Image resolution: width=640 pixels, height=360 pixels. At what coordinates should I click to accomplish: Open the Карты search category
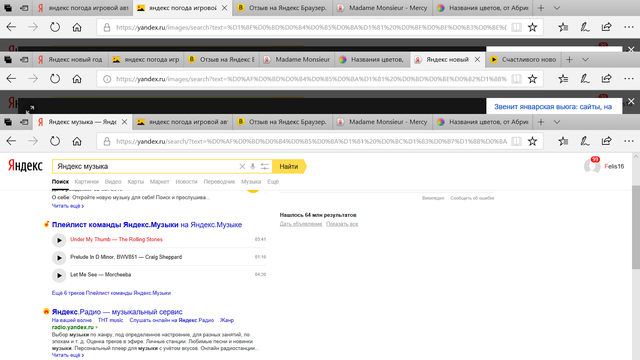coord(136,182)
